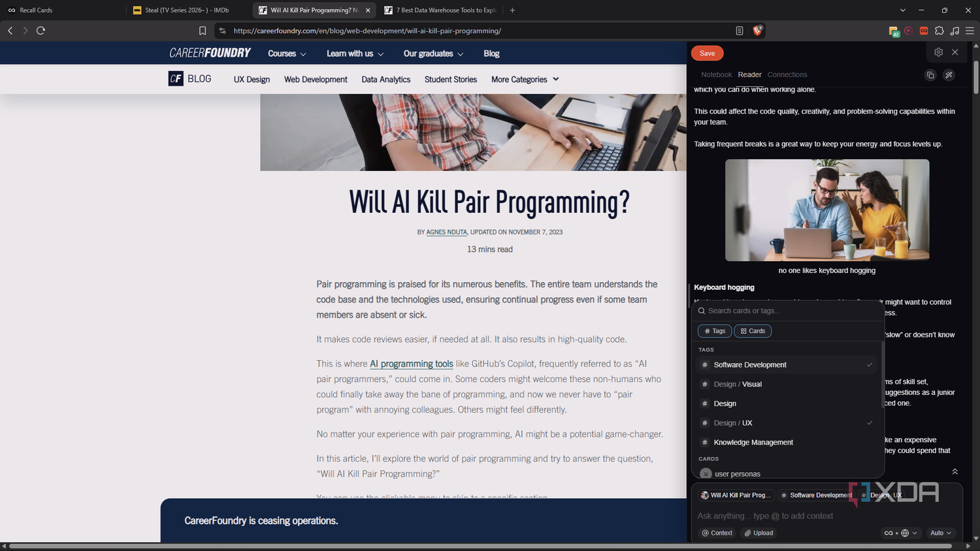This screenshot has width=980, height=551.
Task: Toggle the Software Development tag selection
Action: (787, 365)
